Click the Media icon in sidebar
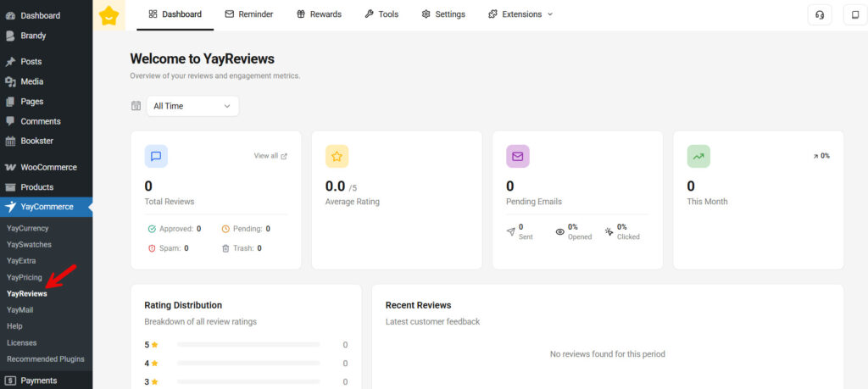Screen dimensions: 868x389 click(10, 81)
